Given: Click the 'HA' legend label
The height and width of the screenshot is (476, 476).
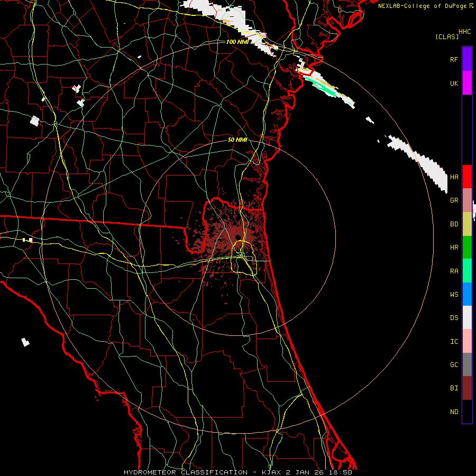Looking at the screenshot, I should click(454, 177).
